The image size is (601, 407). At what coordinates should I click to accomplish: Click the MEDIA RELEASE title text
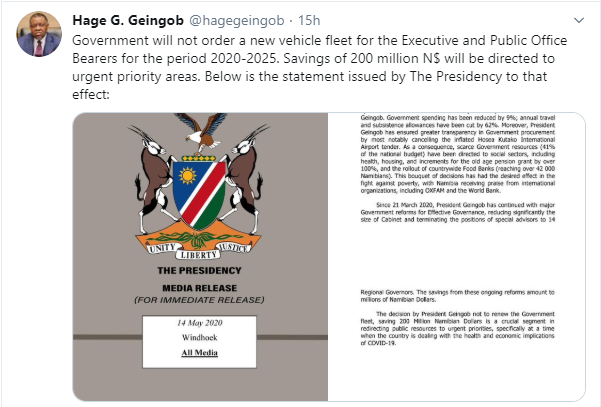click(x=199, y=288)
